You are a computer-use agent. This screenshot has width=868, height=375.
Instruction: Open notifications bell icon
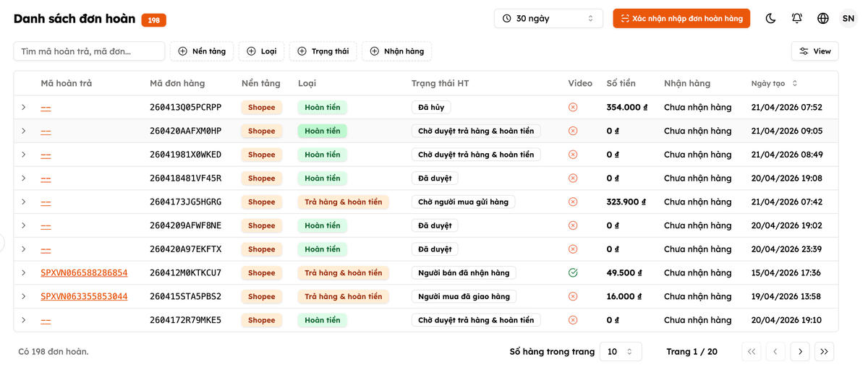(796, 18)
